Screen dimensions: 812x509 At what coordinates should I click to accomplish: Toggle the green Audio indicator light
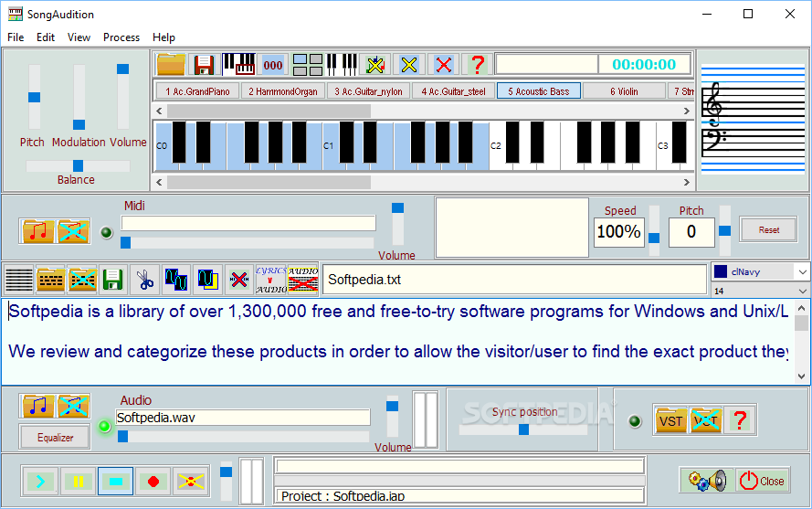(105, 427)
